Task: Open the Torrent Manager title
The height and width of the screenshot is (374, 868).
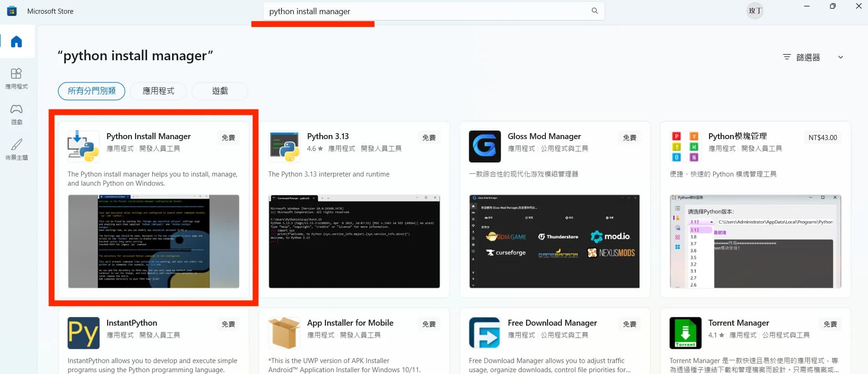Action: [x=738, y=323]
